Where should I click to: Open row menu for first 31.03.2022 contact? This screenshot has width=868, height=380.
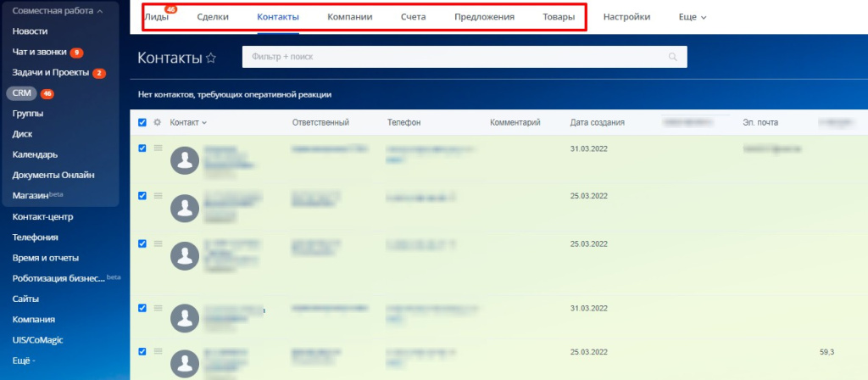tap(158, 148)
